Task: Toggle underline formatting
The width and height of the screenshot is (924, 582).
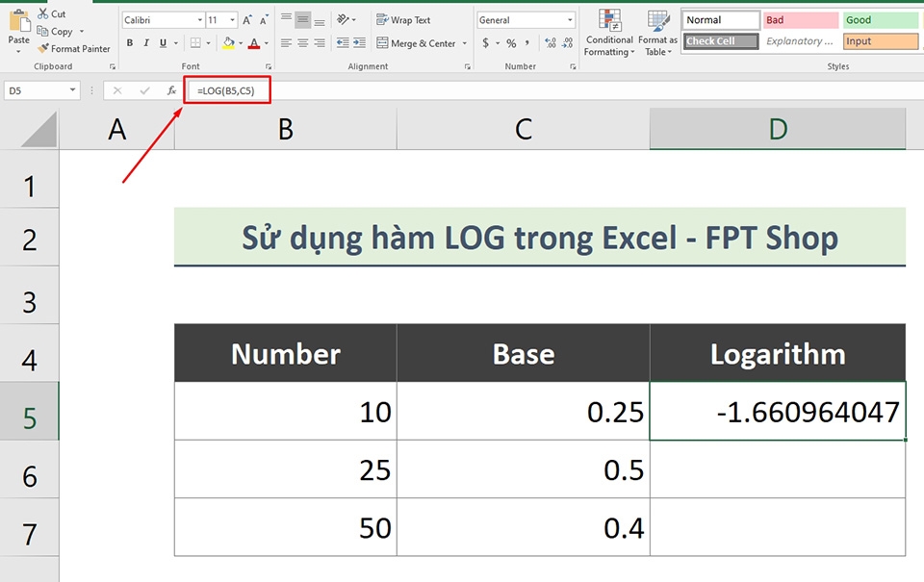Action: click(163, 43)
